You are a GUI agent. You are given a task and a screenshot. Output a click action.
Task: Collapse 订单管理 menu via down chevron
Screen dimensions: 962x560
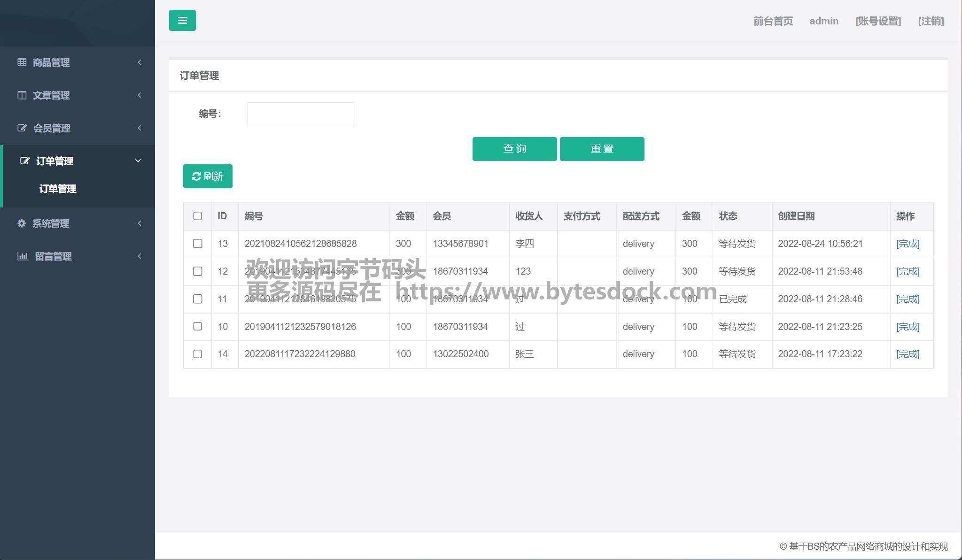(x=138, y=161)
